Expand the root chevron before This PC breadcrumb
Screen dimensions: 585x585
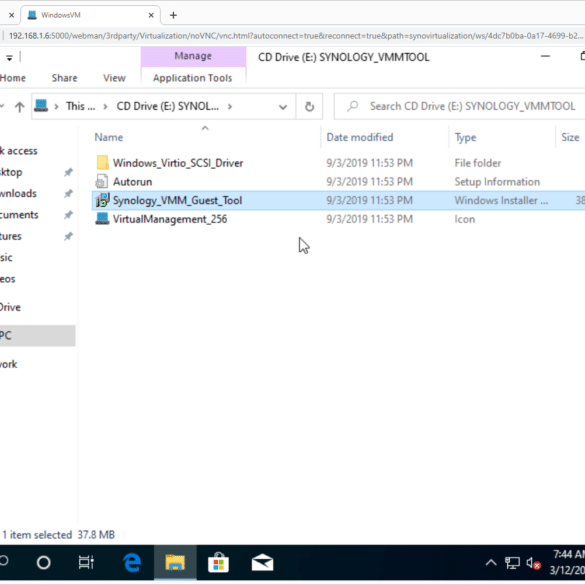56,107
